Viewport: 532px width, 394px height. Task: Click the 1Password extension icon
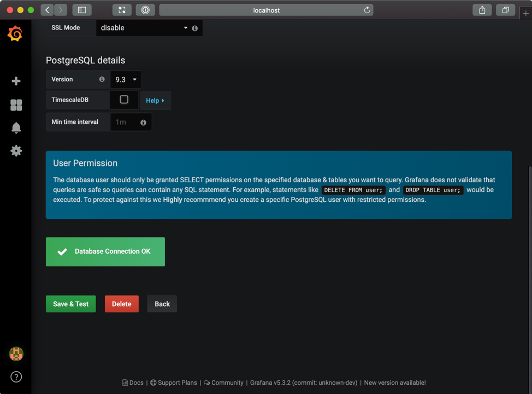(x=145, y=10)
